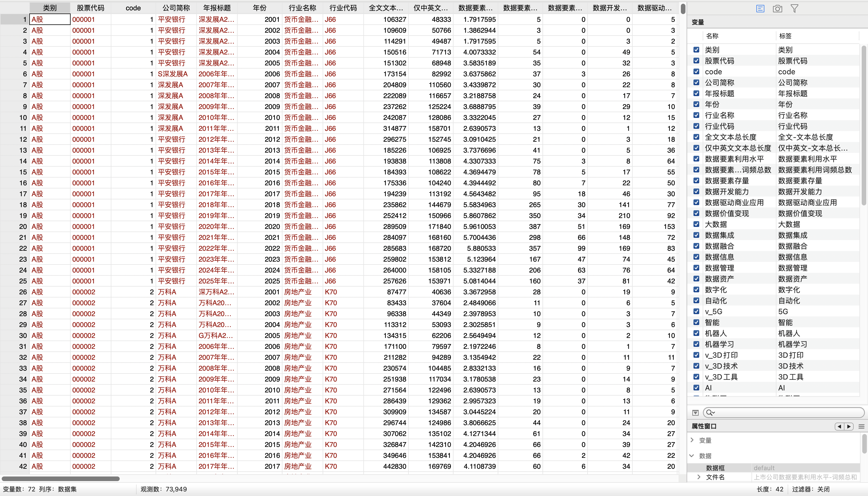
Task: Click the 观测数: 73,949 status text
Action: tap(164, 489)
